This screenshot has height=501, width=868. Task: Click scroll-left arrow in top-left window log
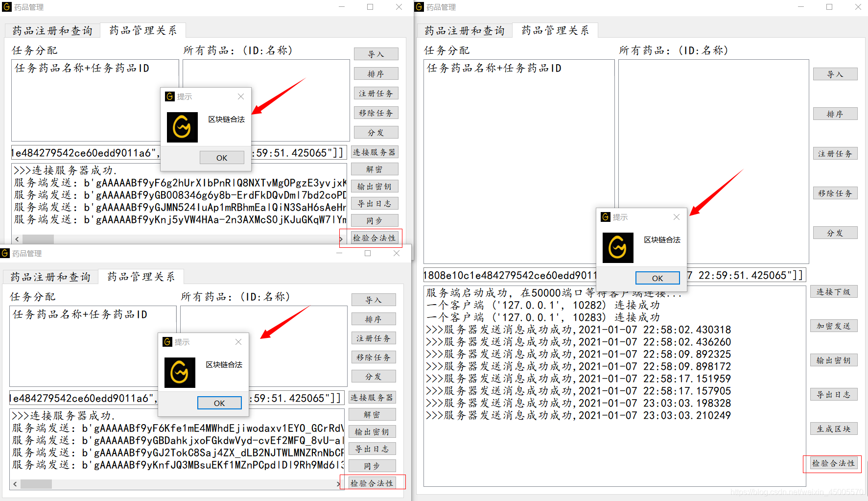point(17,239)
